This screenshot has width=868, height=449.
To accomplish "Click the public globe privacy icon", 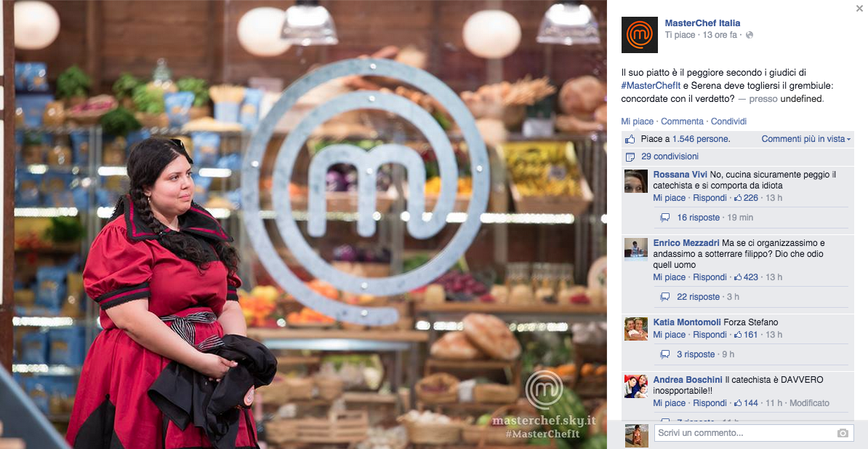I will [x=750, y=35].
